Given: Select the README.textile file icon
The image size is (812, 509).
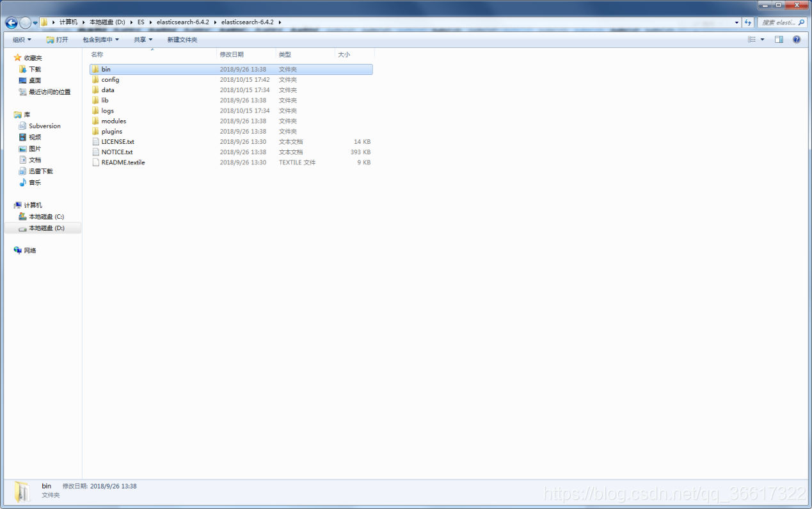Looking at the screenshot, I should [95, 162].
